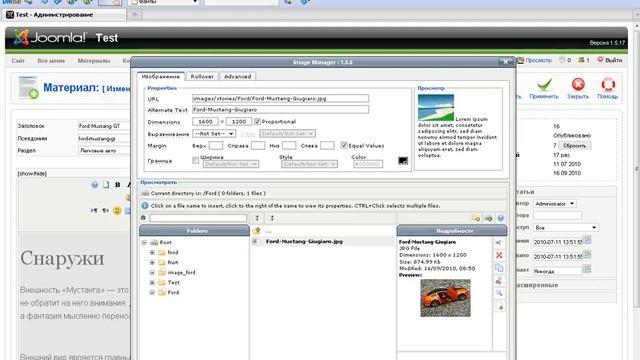Click the info icon beside click instructions

(x=144, y=206)
